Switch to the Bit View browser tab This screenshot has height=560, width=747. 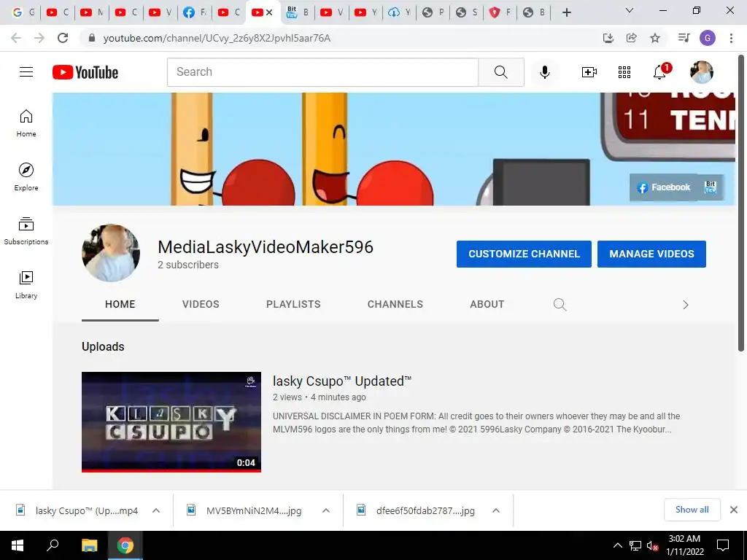pos(298,12)
